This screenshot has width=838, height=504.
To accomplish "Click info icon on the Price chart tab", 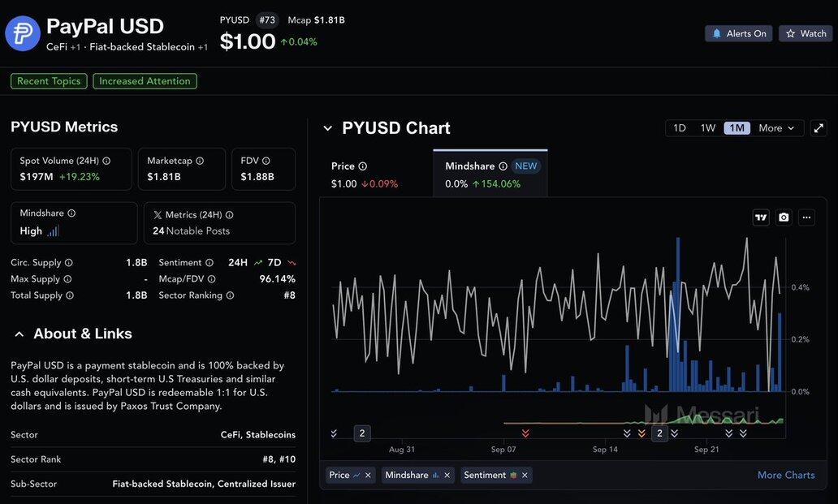I will [x=363, y=166].
